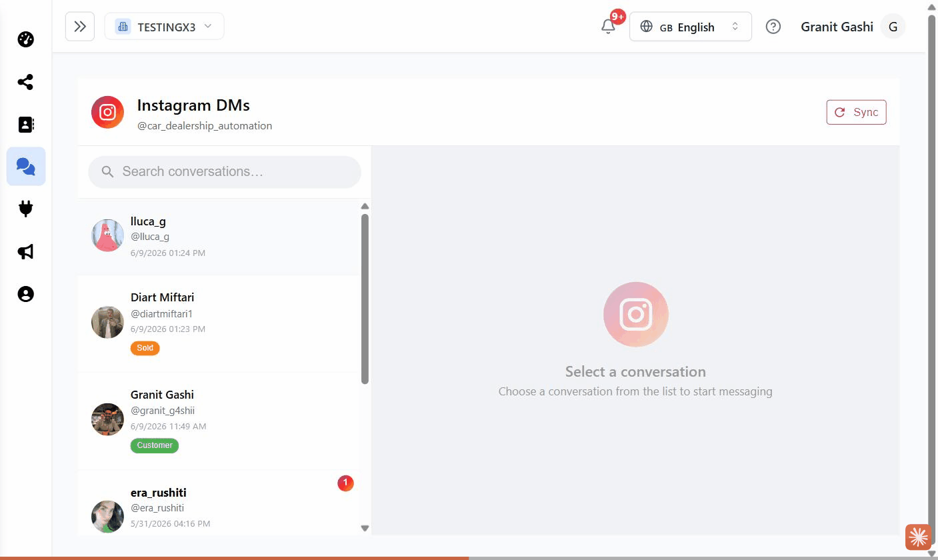
Task: Click the Customer tag on Granit Gashi
Action: (x=155, y=445)
